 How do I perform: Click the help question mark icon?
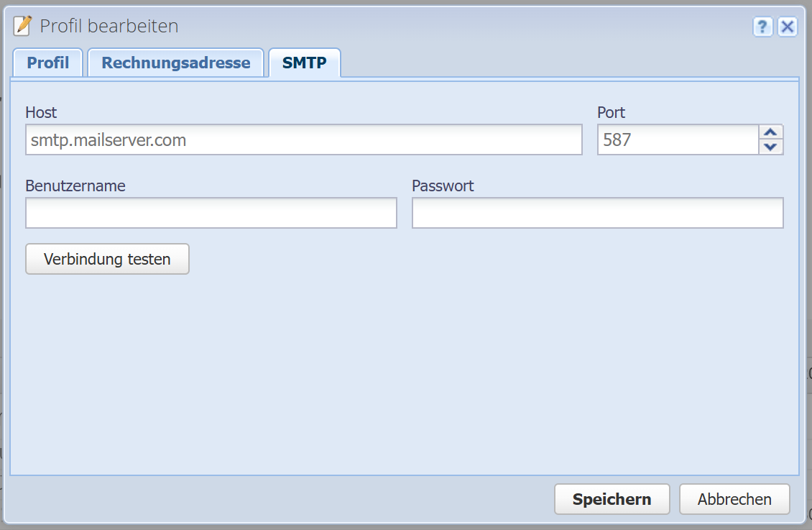(x=762, y=27)
